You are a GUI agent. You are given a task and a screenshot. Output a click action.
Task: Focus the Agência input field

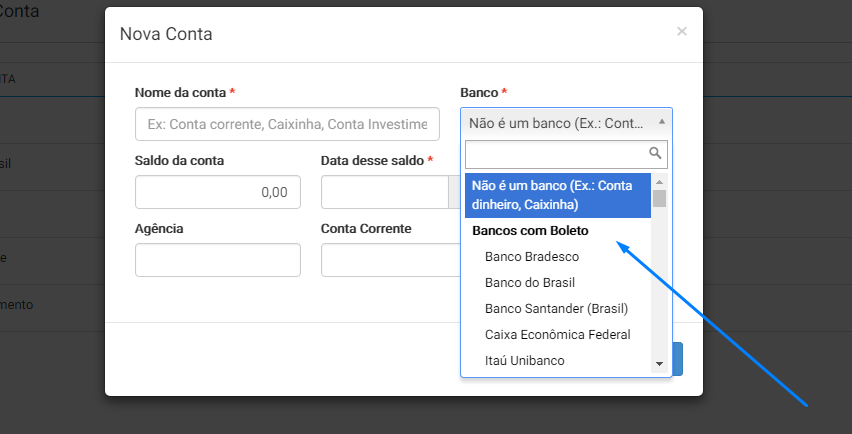tap(217, 260)
